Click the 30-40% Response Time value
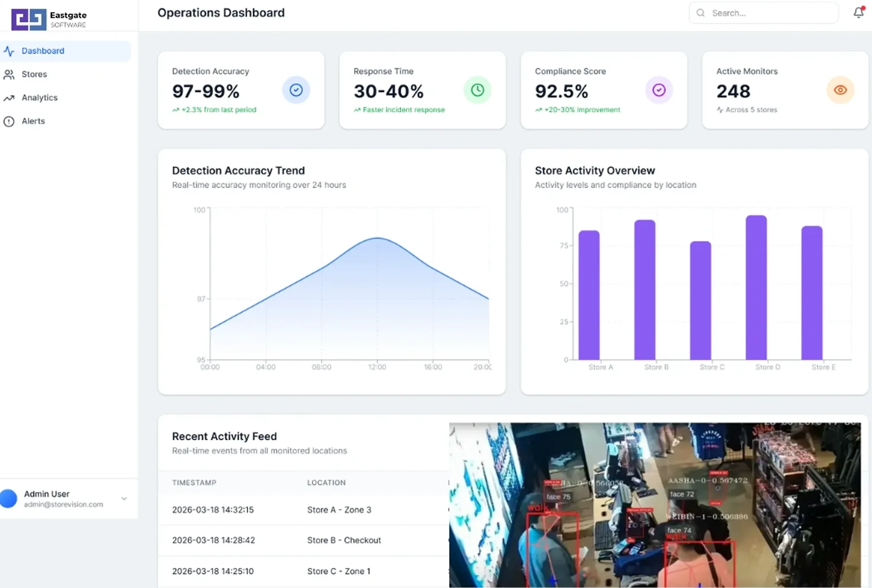 tap(389, 91)
